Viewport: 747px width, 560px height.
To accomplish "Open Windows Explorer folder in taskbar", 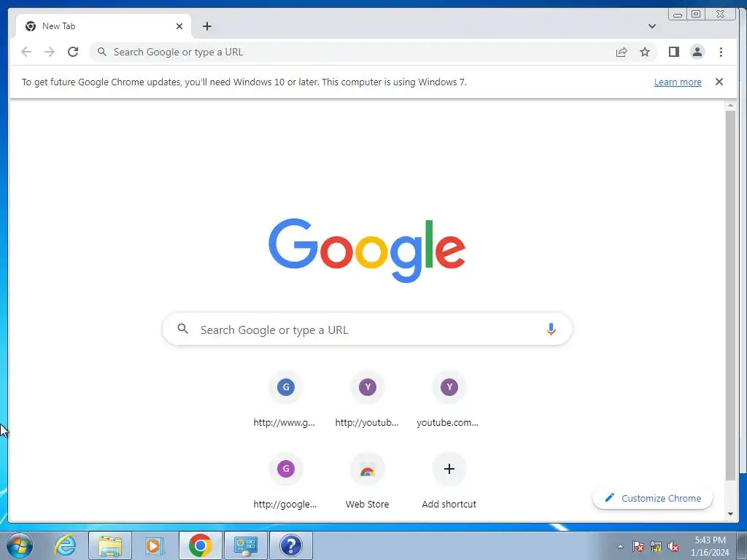I will coord(110,545).
